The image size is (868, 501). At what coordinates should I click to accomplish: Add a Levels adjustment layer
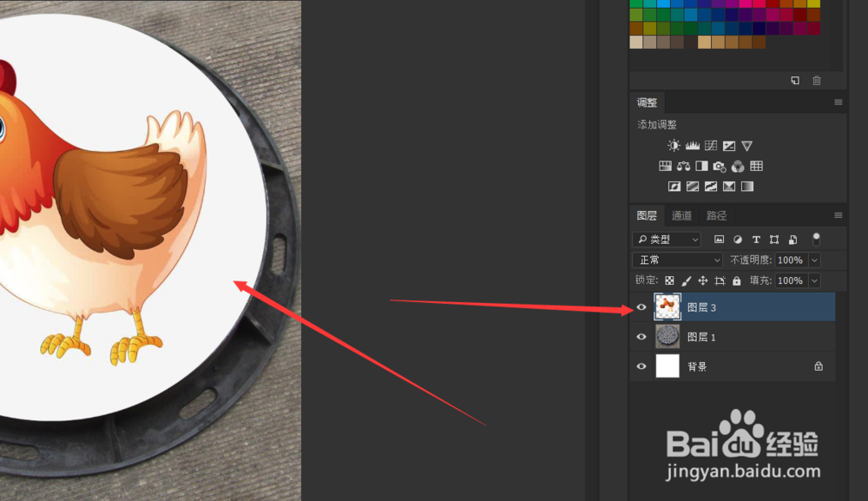(693, 146)
